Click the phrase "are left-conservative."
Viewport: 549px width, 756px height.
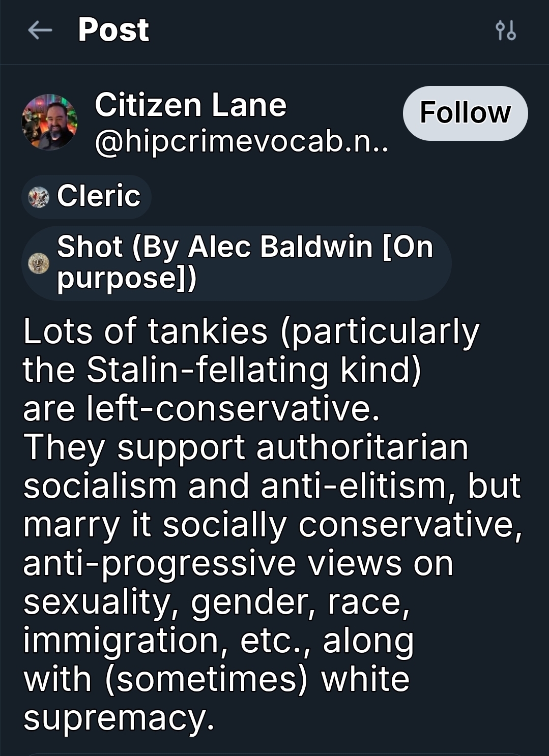click(201, 408)
